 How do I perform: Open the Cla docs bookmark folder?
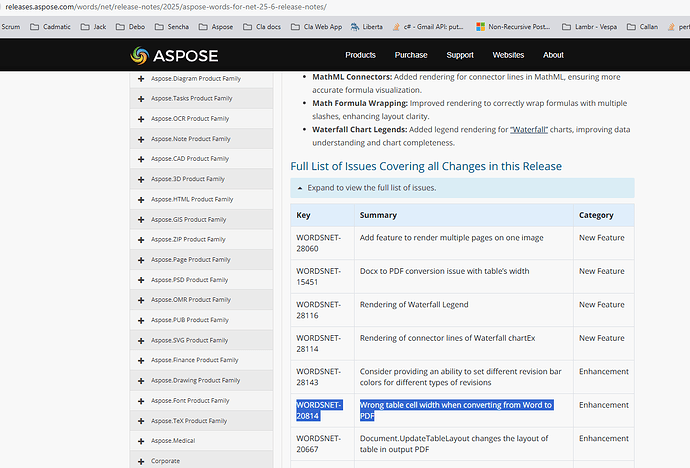coord(262,27)
